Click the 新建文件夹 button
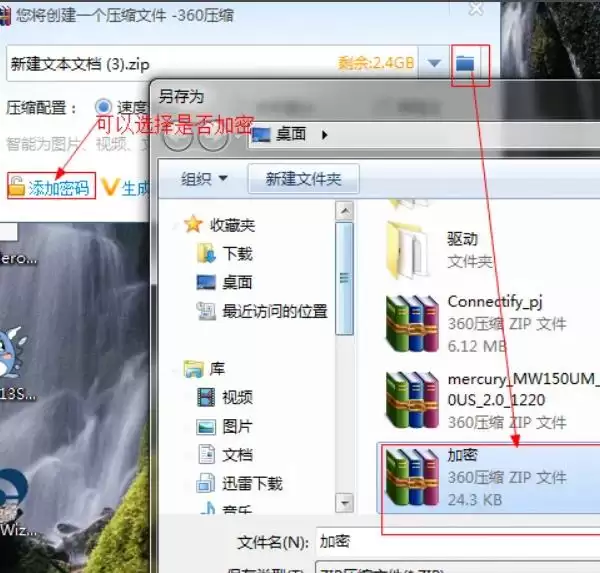Viewport: 600px width, 573px height. 303,179
